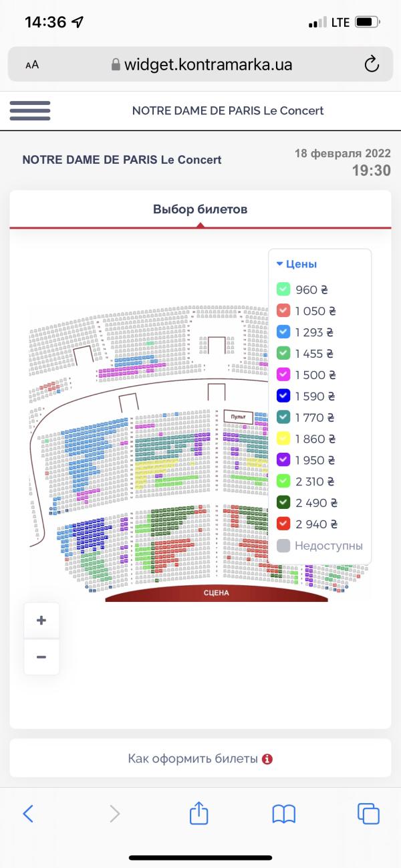Open Safari bookmarks
Image resolution: width=401 pixels, height=868 pixels.
(x=284, y=813)
